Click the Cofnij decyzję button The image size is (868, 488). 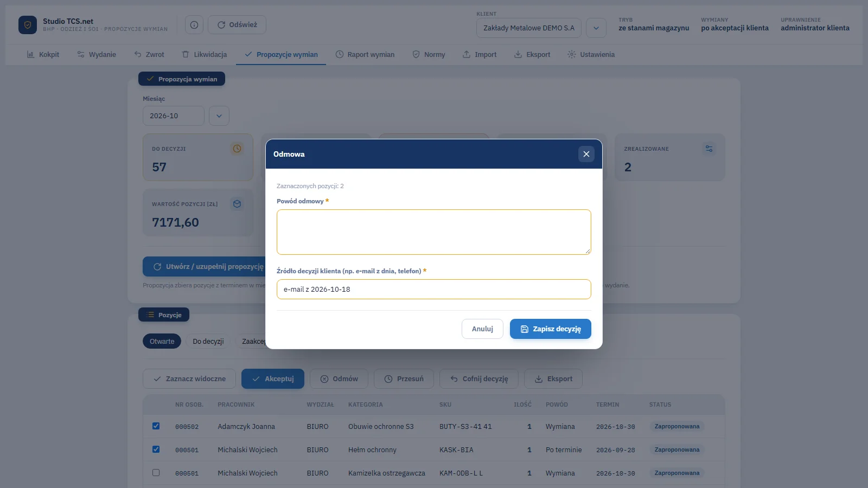pyautogui.click(x=479, y=379)
